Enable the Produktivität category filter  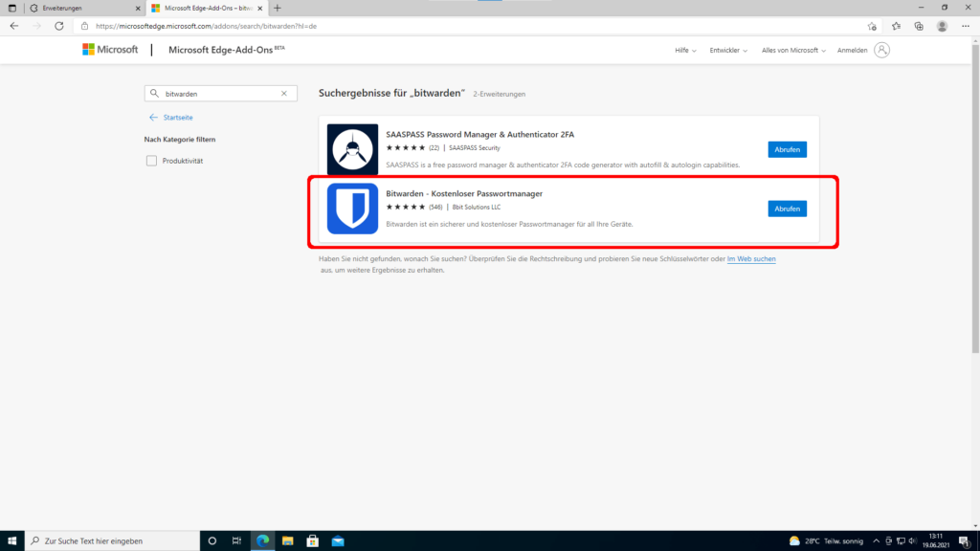[151, 161]
